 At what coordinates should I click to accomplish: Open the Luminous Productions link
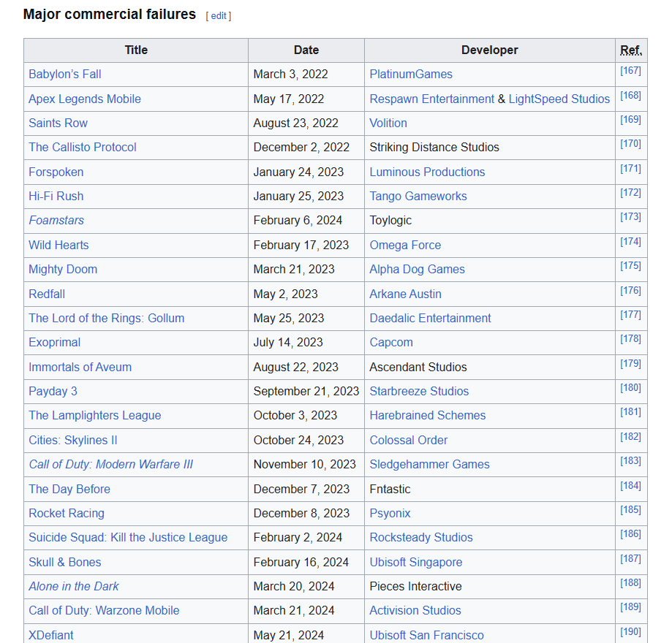427,172
